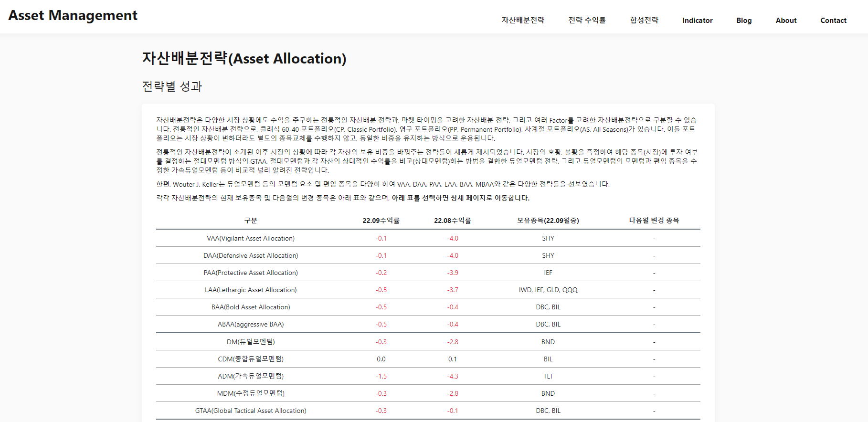Click the 구분 column header

pyautogui.click(x=251, y=221)
